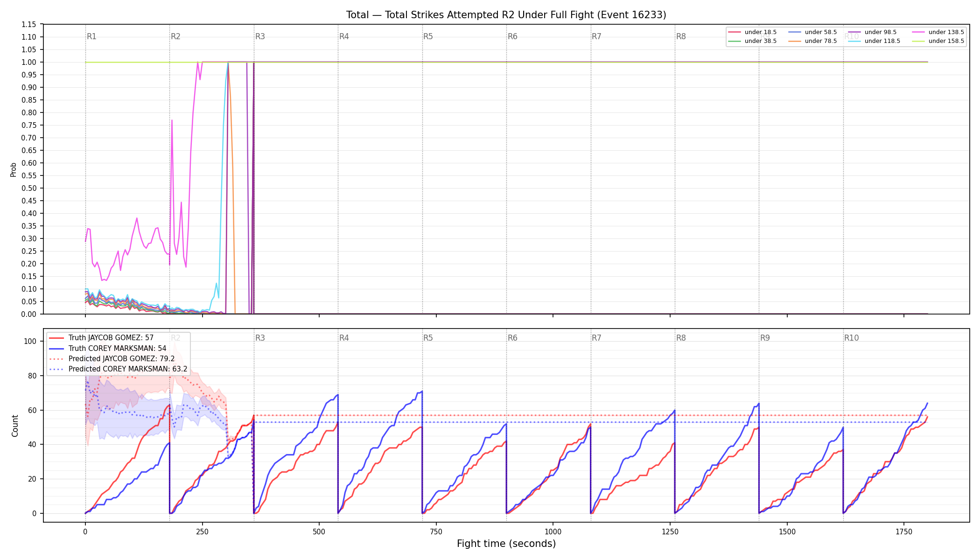Click the 0.50 tick on the Prob axis

(x=29, y=188)
